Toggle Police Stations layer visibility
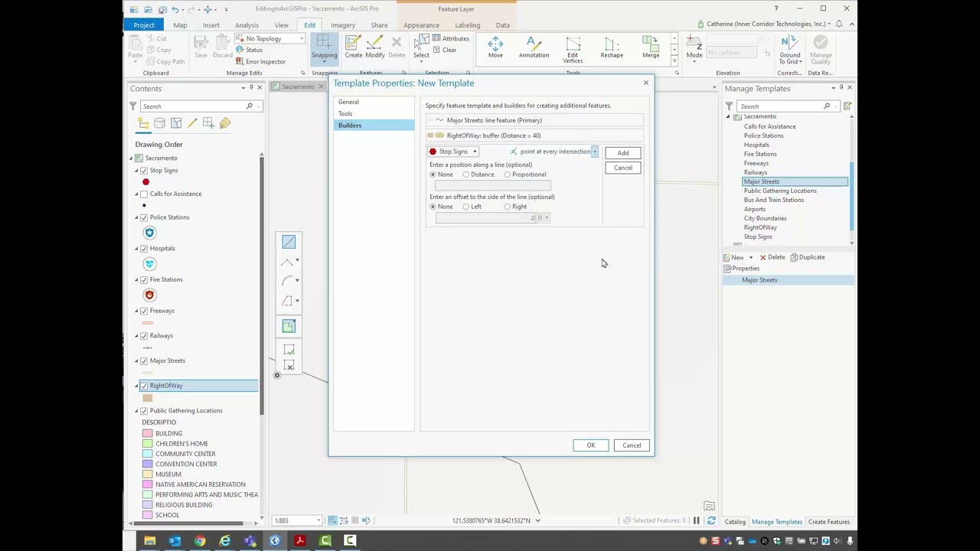Viewport: 980px width, 551px height. click(144, 217)
